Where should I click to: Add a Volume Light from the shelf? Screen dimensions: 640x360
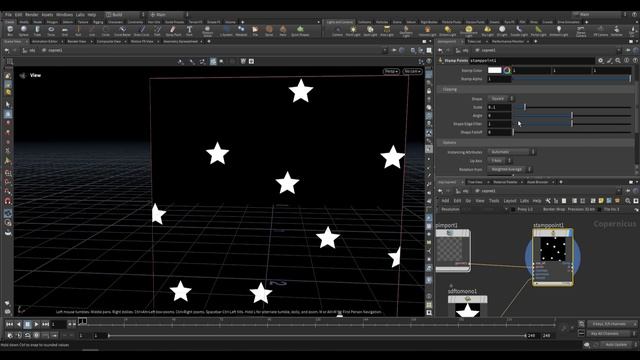[427, 31]
